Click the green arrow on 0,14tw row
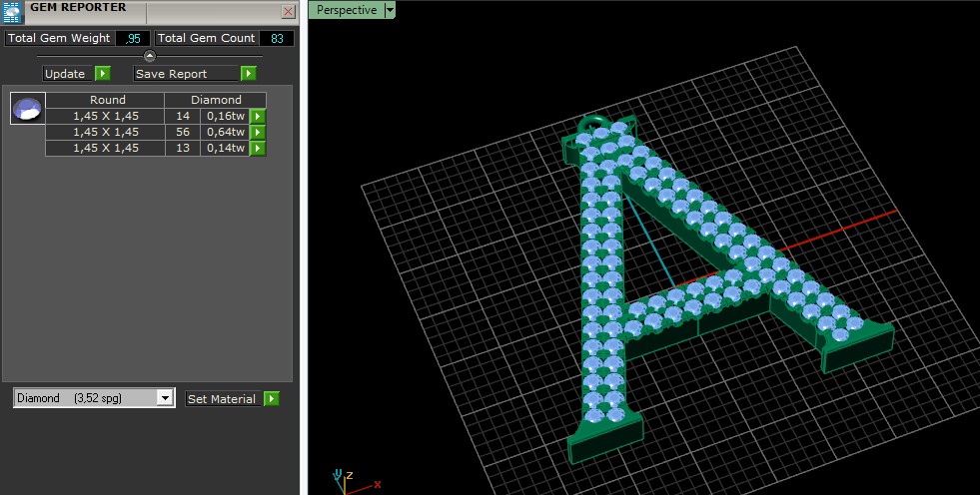Image resolution: width=980 pixels, height=495 pixels. tap(258, 149)
